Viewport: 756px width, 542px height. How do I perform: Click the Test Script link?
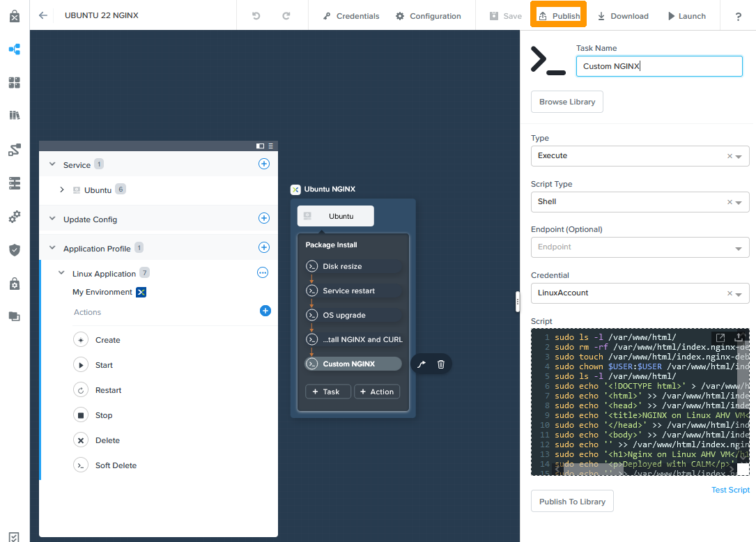730,490
